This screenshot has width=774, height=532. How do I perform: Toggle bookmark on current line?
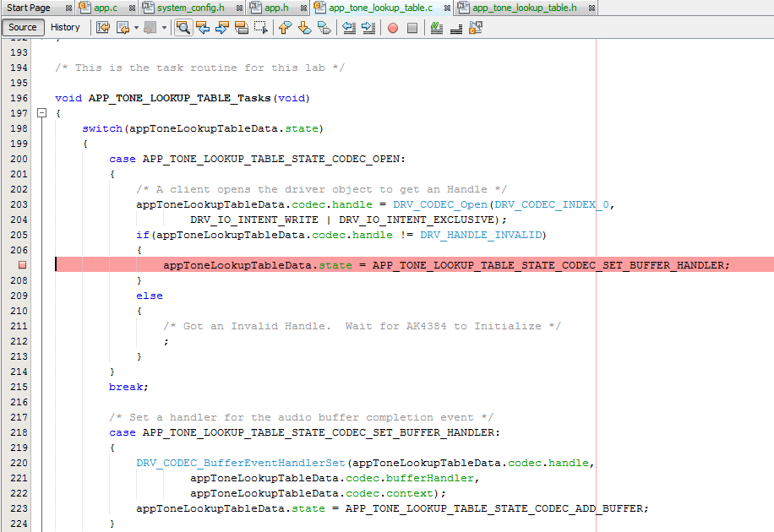[x=324, y=28]
